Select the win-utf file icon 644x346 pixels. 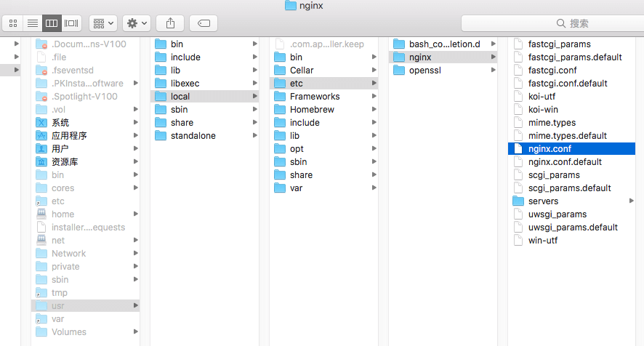point(518,241)
